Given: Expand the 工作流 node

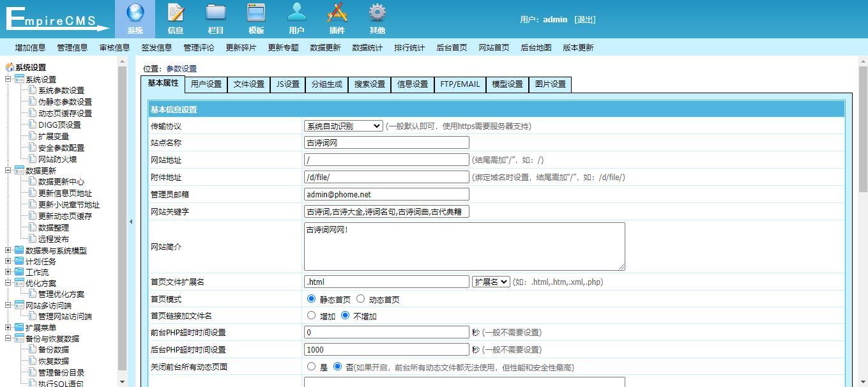Looking at the screenshot, I should (x=8, y=272).
